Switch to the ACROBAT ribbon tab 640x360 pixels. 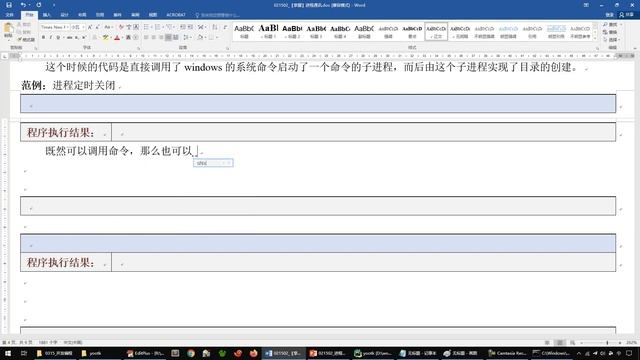[x=176, y=15]
